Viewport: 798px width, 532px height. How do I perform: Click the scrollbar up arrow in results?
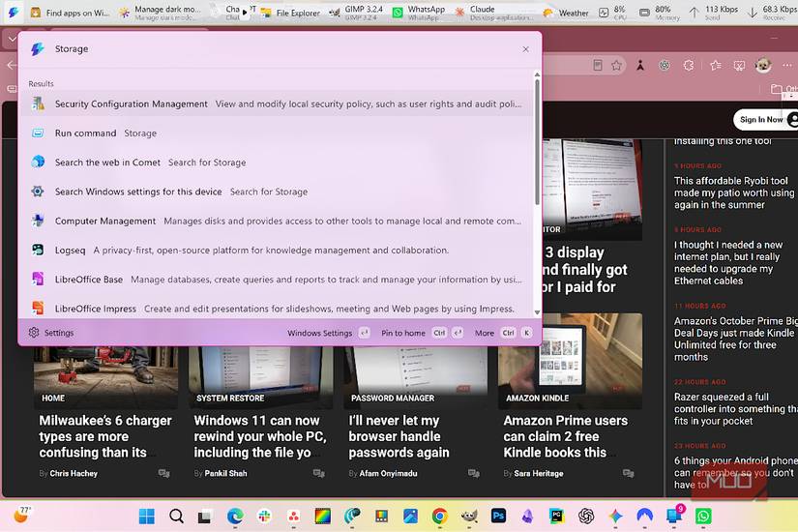(x=537, y=74)
